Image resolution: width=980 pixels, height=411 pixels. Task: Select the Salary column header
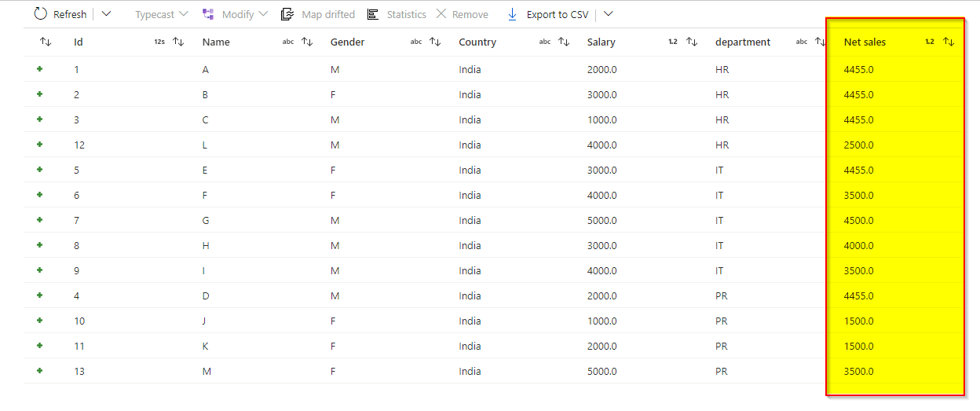tap(602, 42)
